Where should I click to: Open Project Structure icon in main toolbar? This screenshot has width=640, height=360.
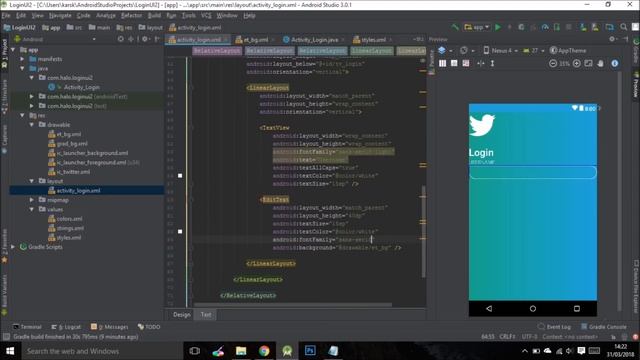pos(609,27)
